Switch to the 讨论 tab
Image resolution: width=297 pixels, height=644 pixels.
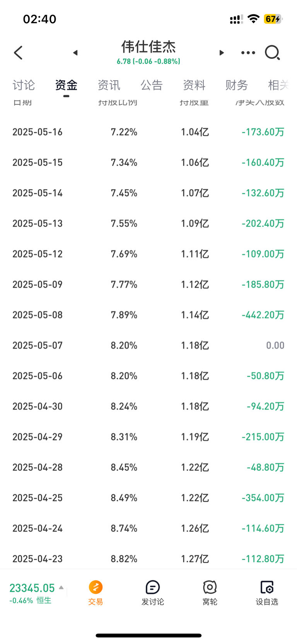point(24,85)
